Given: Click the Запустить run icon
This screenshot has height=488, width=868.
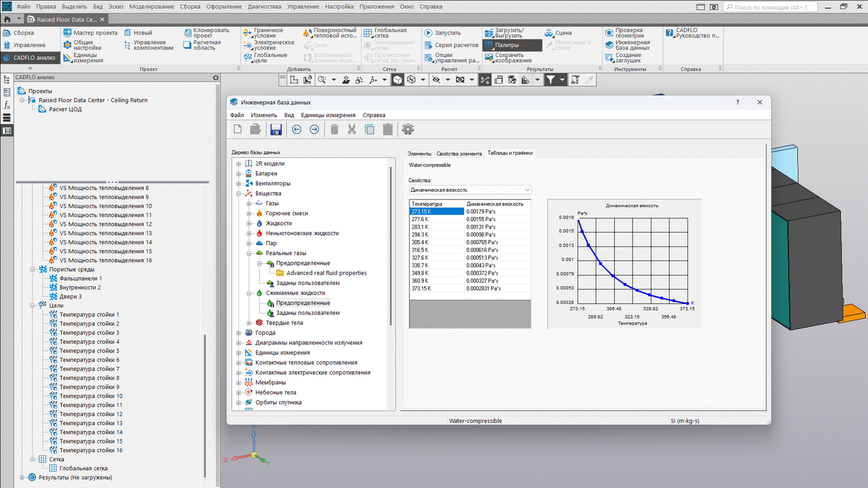Looking at the screenshot, I should (x=429, y=33).
